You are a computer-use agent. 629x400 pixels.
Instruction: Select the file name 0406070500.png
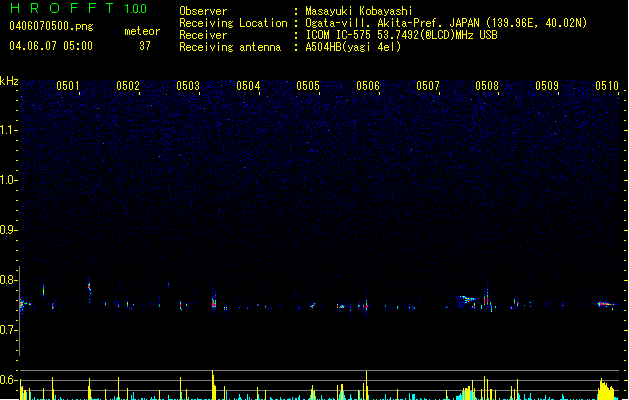pos(51,27)
